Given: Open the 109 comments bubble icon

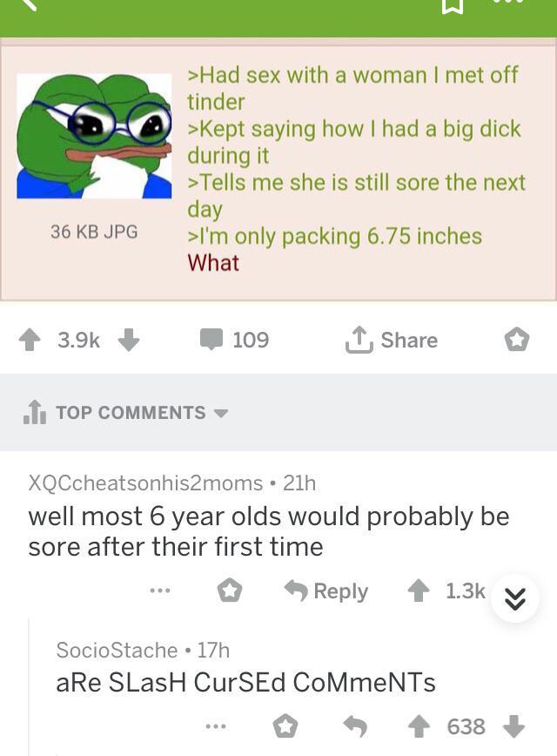Looking at the screenshot, I should (211, 339).
